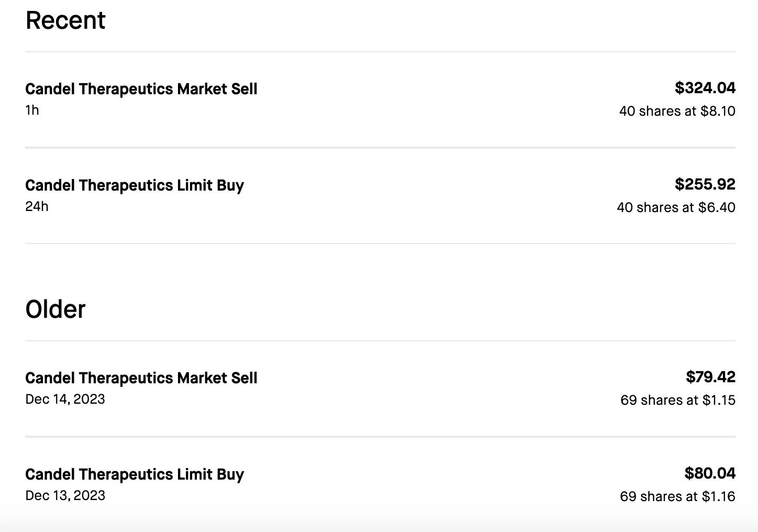Select the $79.42 sell amount
The height and width of the screenshot is (532, 758).
pos(710,377)
